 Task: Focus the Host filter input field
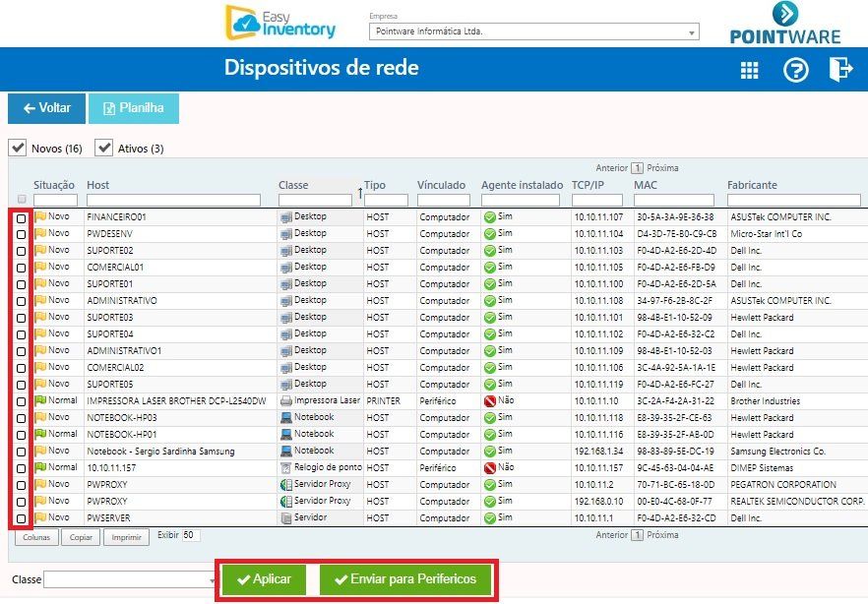point(173,201)
